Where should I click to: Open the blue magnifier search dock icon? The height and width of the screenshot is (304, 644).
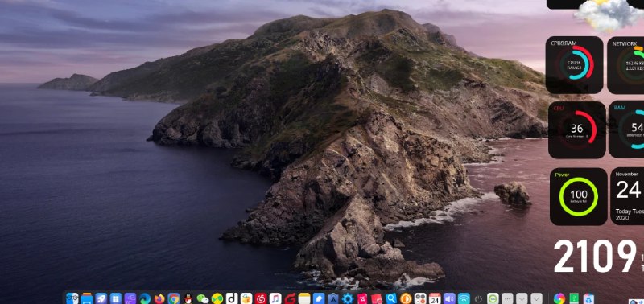391,298
